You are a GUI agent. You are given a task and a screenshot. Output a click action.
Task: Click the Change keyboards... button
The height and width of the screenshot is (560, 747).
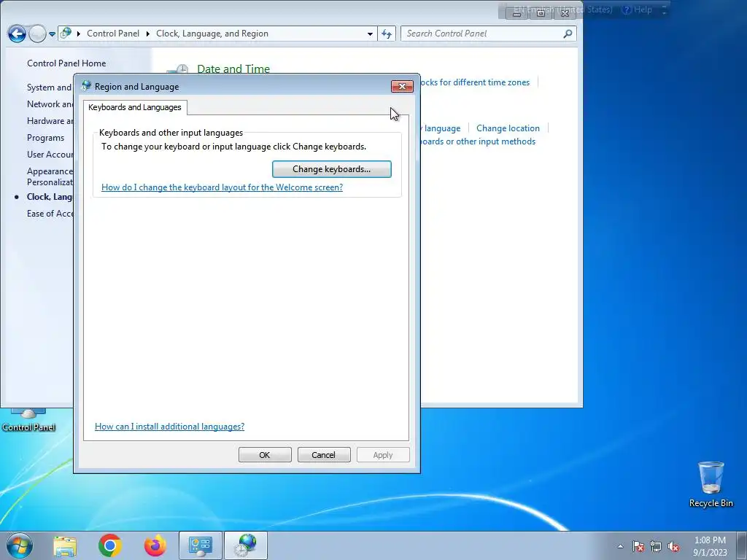[332, 169]
